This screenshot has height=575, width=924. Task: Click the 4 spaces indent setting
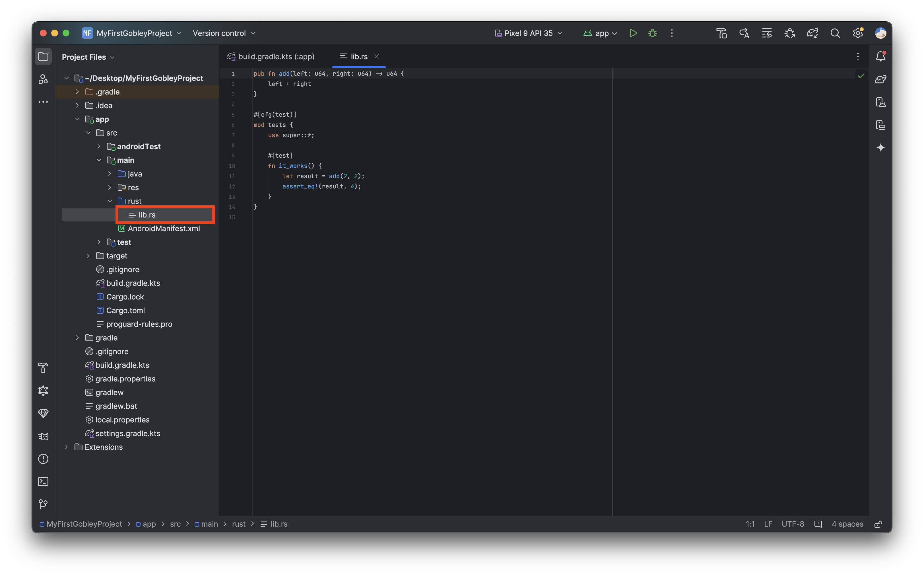point(847,524)
